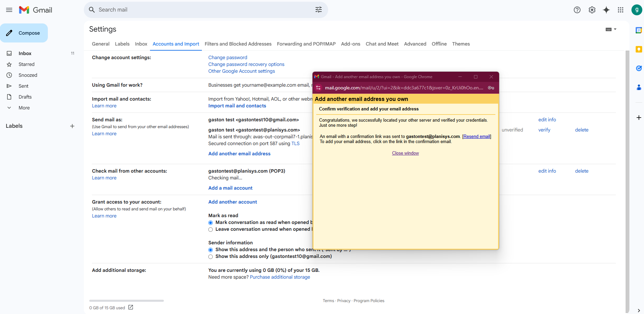
Task: Click the Settings gear icon
Action: [x=592, y=10]
